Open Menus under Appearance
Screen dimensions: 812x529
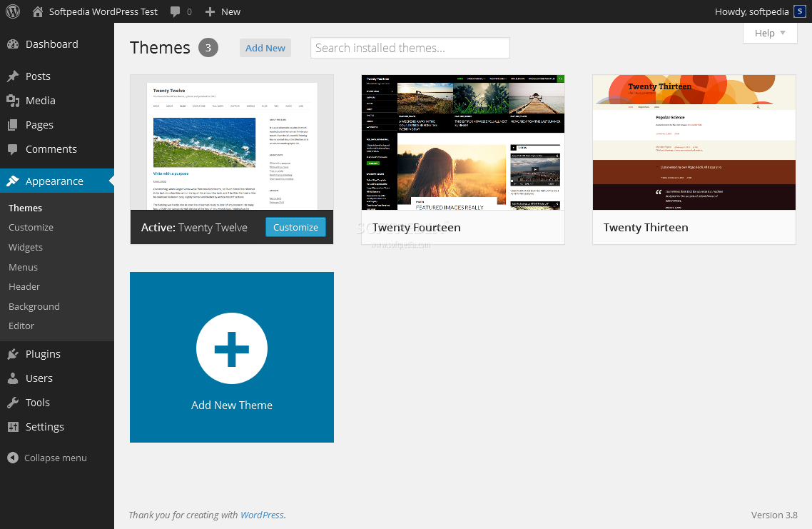pos(24,267)
